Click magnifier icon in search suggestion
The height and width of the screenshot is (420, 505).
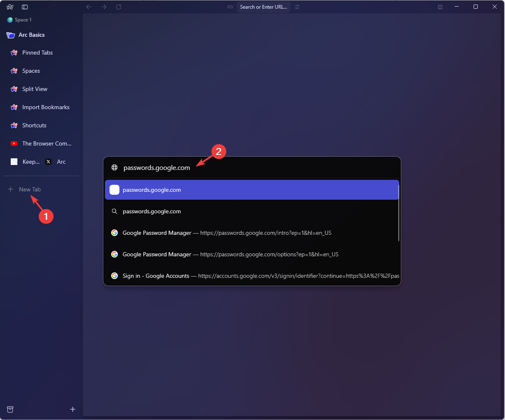114,211
